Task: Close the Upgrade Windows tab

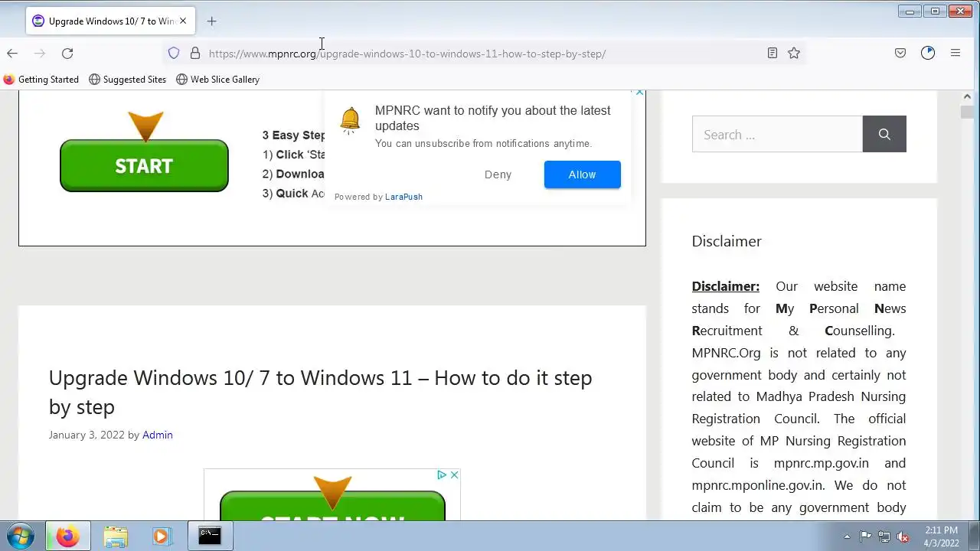Action: pos(183,21)
